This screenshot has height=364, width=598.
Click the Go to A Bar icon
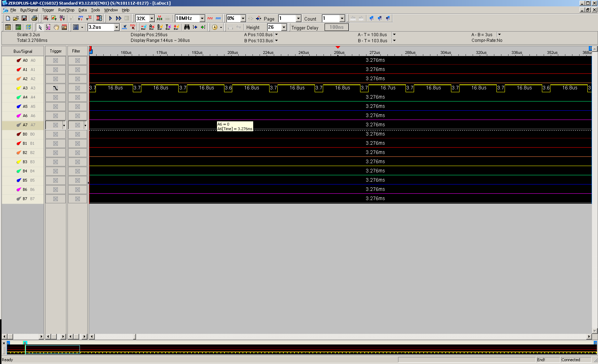click(x=152, y=27)
